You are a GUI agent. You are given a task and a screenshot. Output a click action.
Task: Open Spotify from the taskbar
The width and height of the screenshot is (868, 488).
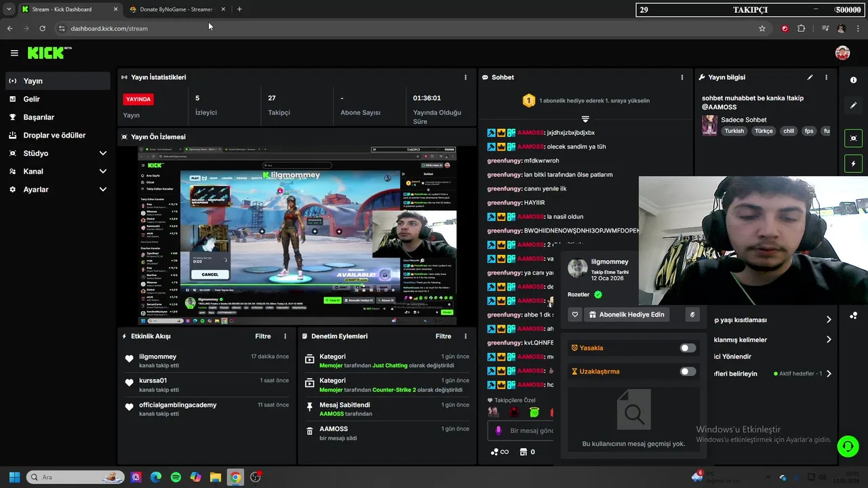point(176,477)
